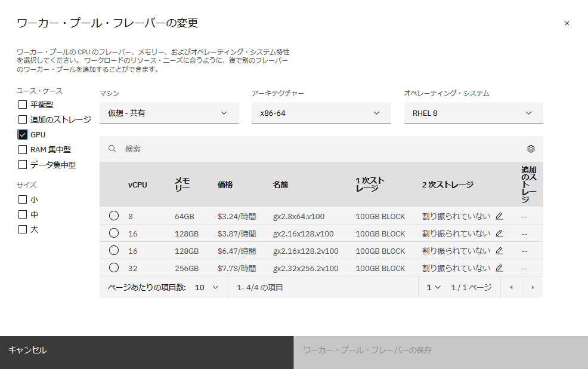
Task: Sort by the vCPU column header
Action: [138, 184]
